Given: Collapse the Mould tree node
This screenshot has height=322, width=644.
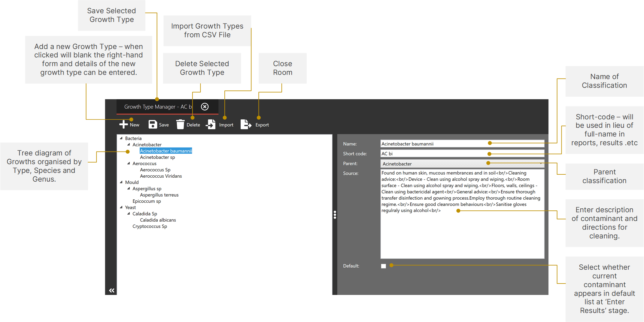Looking at the screenshot, I should 121,182.
